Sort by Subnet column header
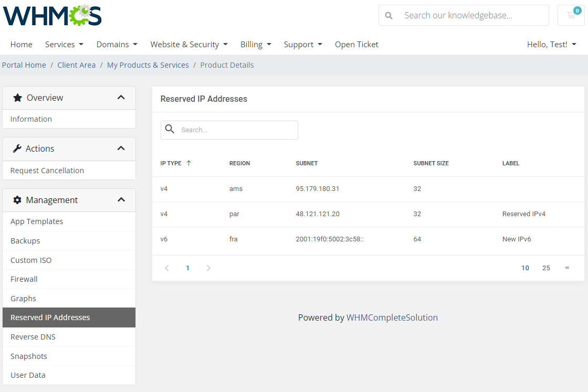Viewport: 588px width, 392px height. tap(307, 163)
